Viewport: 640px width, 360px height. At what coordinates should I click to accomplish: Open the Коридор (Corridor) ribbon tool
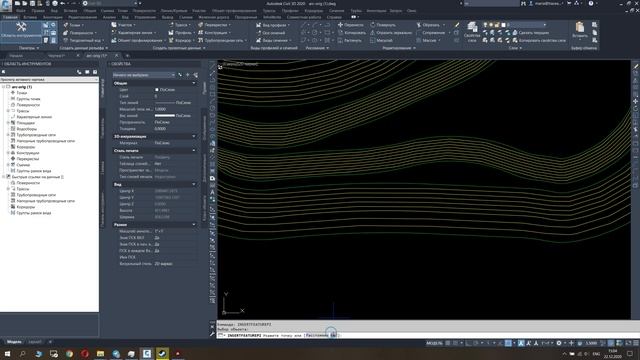point(182,40)
